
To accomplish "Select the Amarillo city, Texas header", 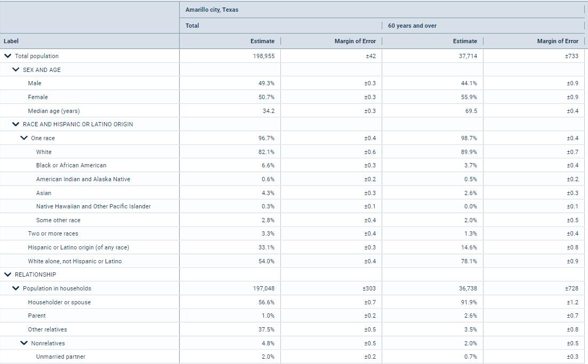I will tap(212, 10).
